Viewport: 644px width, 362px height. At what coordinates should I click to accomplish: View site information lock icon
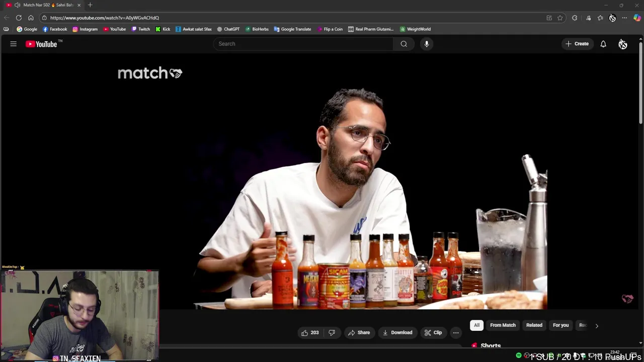44,18
